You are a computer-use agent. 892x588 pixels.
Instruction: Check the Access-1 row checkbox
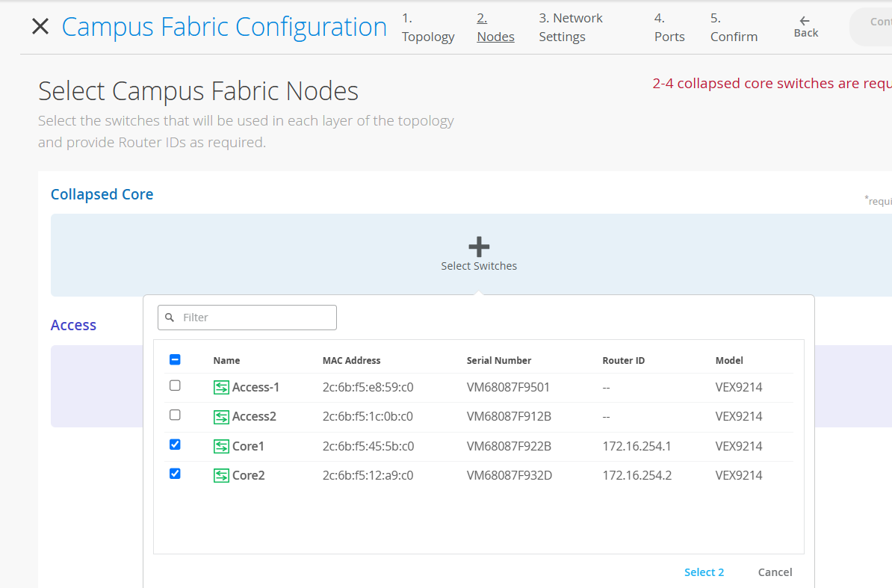(175, 386)
